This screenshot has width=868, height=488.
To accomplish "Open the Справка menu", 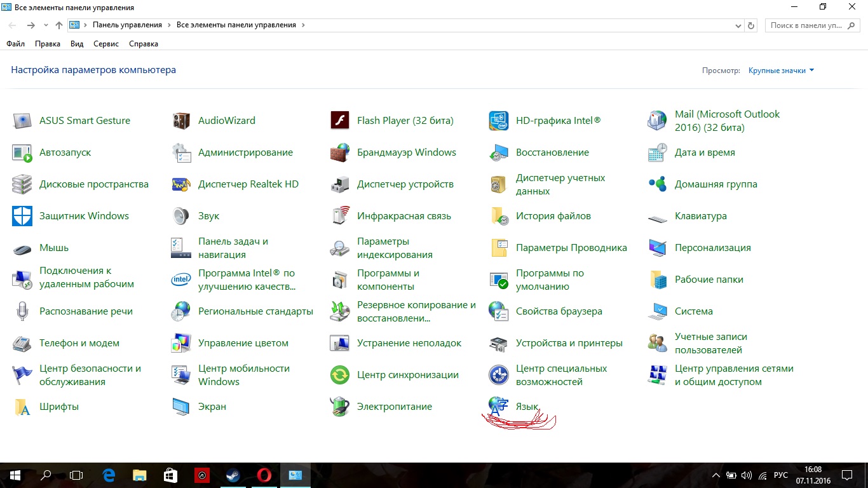I will click(x=144, y=44).
